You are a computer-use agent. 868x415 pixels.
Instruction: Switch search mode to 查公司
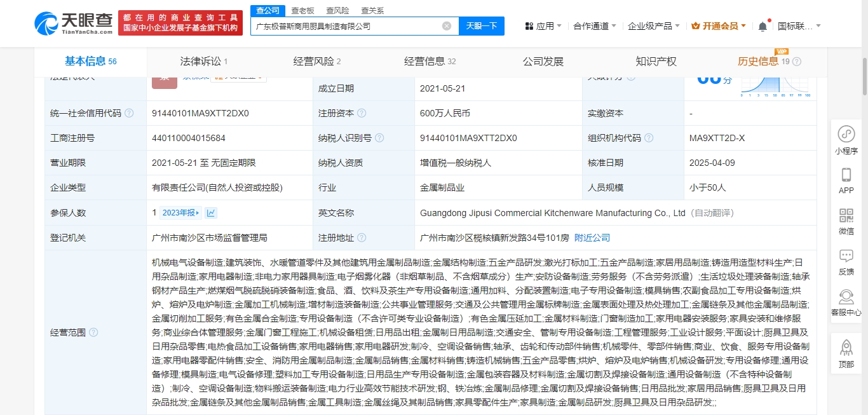pos(268,11)
